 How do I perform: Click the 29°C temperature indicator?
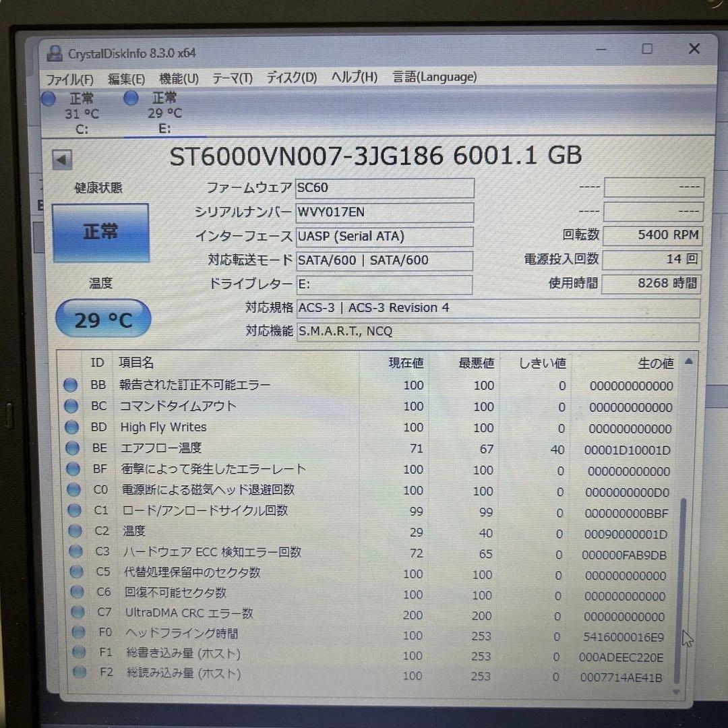pyautogui.click(x=102, y=318)
